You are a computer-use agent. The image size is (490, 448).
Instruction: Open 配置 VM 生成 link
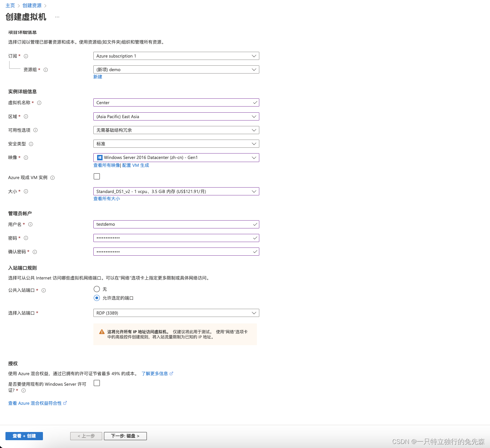pyautogui.click(x=136, y=165)
